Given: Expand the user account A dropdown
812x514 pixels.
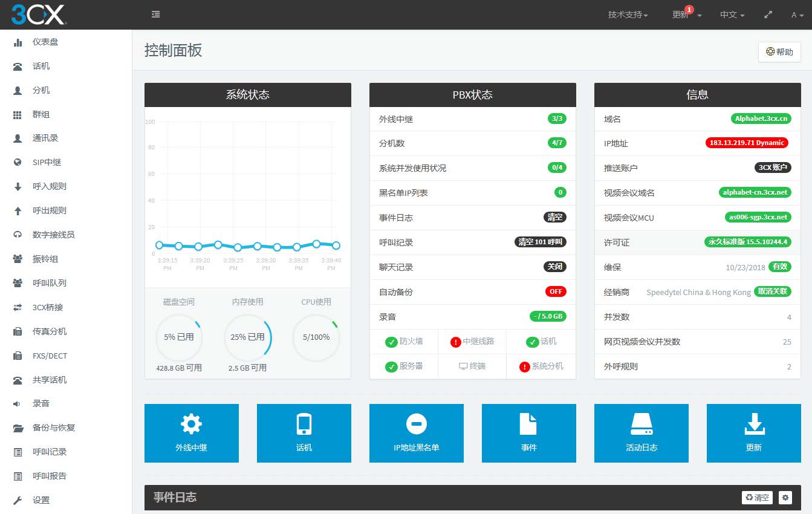Looking at the screenshot, I should 798,13.
